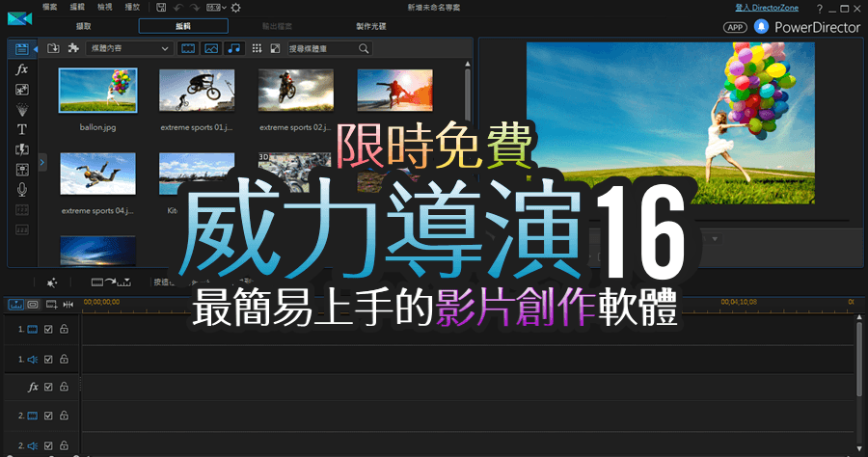Screen dimensions: 868x457
Task: Click timeline scrollbar up arrow
Action: pos(859,317)
